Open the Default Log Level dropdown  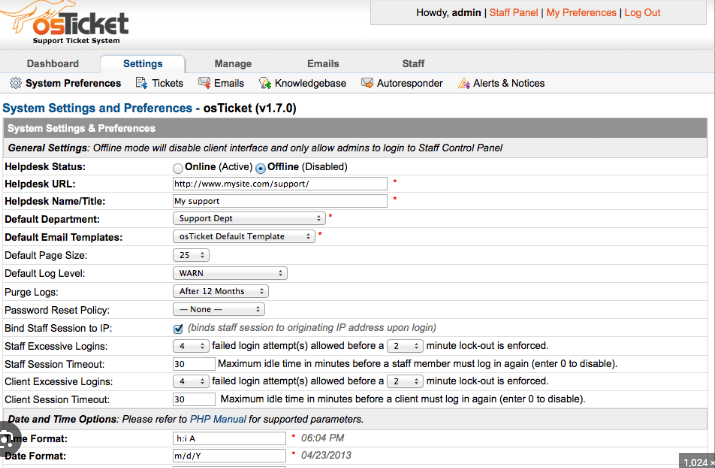click(x=230, y=273)
